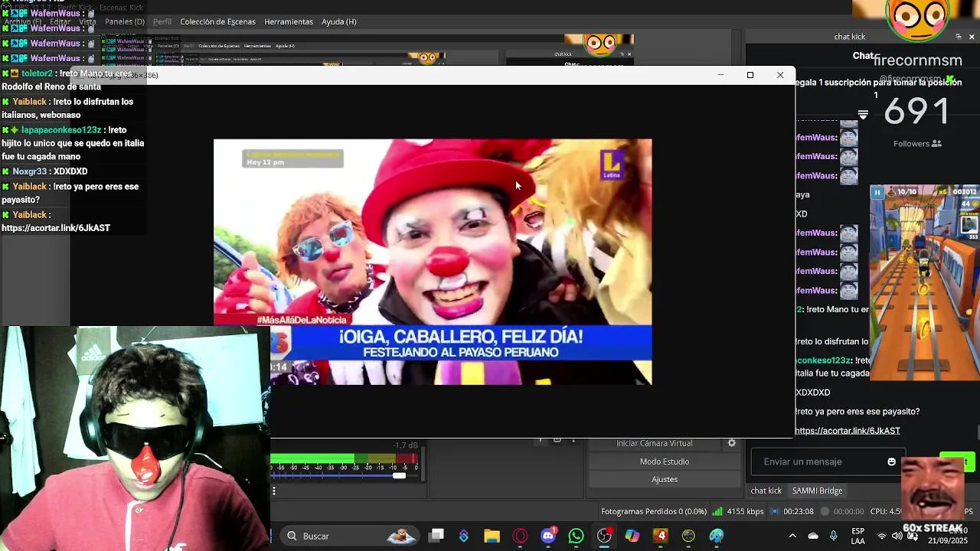This screenshot has width=980, height=551.
Task: Open the Colección de Escenas menu
Action: [x=217, y=21]
